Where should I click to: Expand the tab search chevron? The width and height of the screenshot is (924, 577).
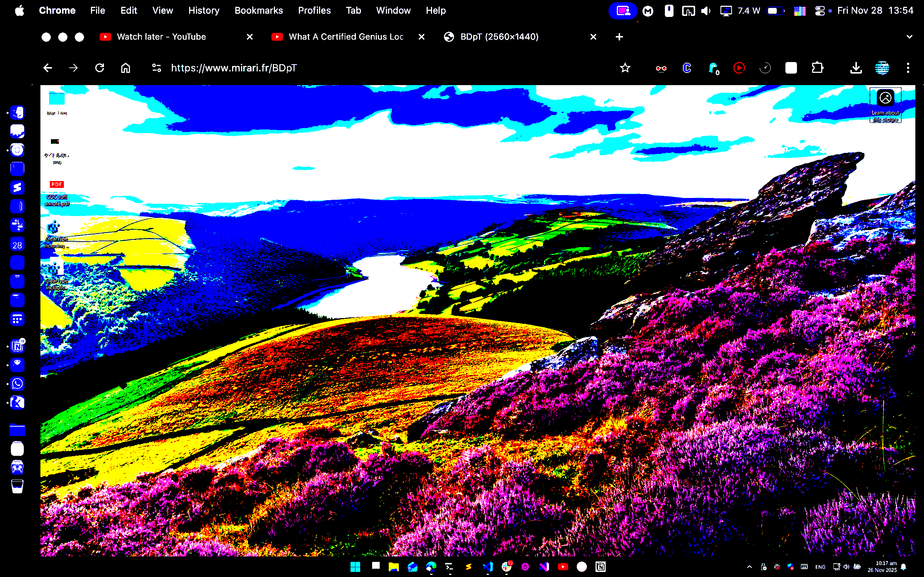point(909,37)
